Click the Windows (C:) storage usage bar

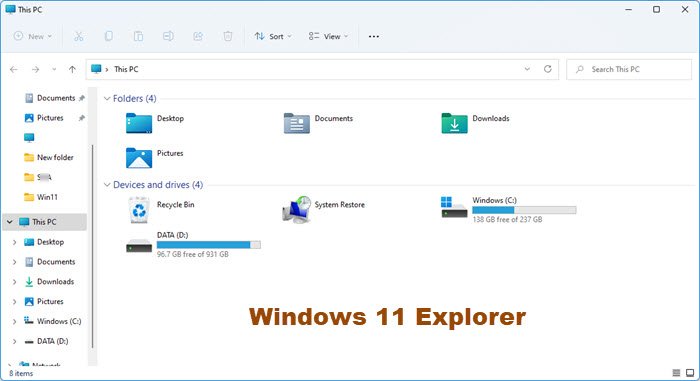[524, 210]
